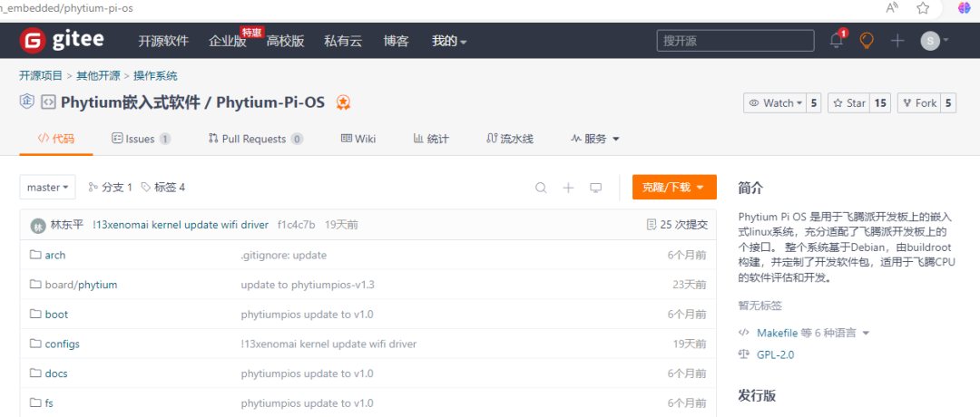The width and height of the screenshot is (980, 417).
Task: Click enterprise shield icon beside repo title
Action: coord(27,102)
